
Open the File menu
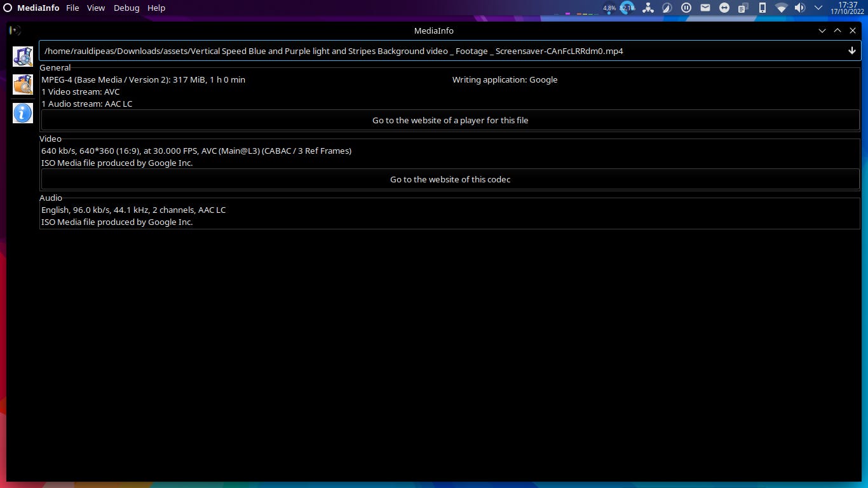click(72, 8)
